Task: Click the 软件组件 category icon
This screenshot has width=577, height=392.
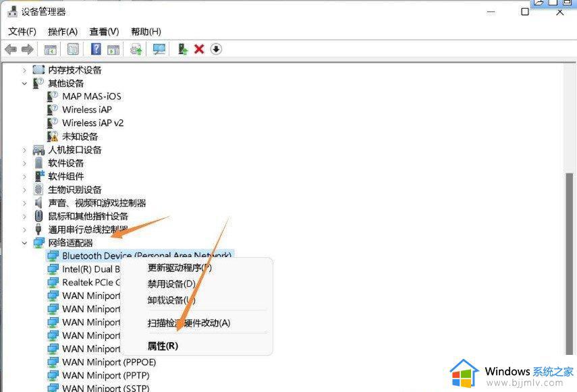Action: point(39,176)
